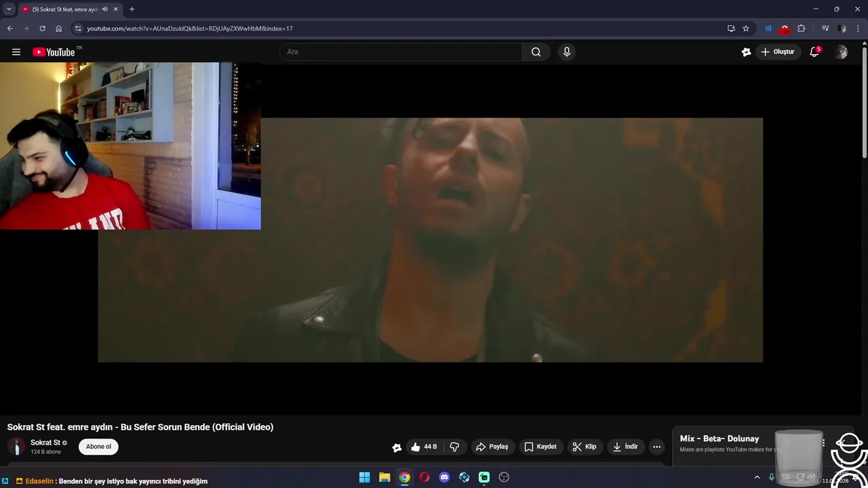Open Chrome home page button
Viewport: 868px width, 488px height.
[x=59, y=28]
